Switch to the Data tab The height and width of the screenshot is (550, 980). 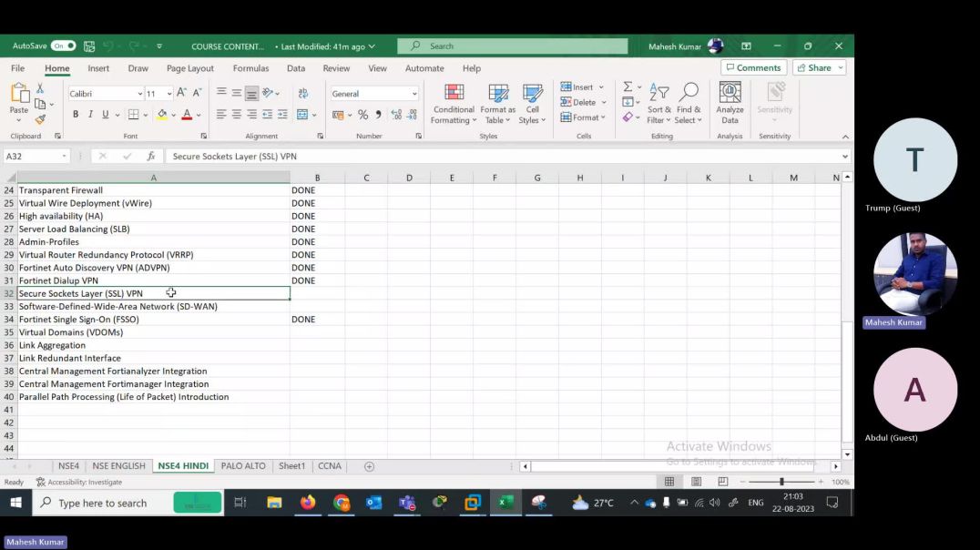(296, 68)
